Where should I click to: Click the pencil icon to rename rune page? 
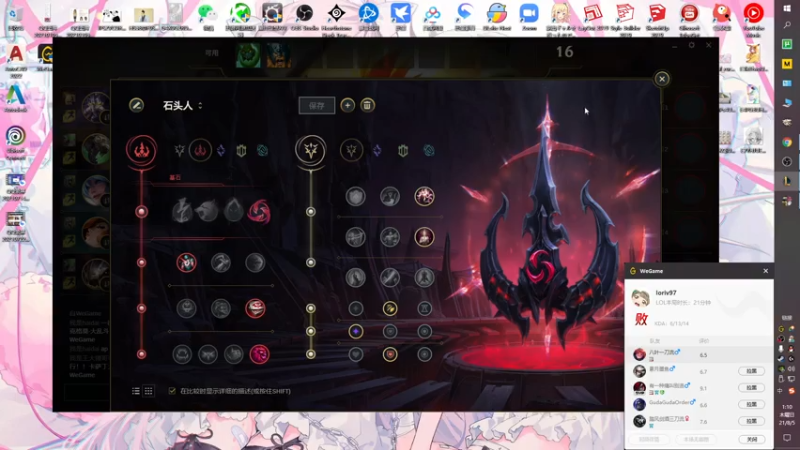[x=136, y=105]
